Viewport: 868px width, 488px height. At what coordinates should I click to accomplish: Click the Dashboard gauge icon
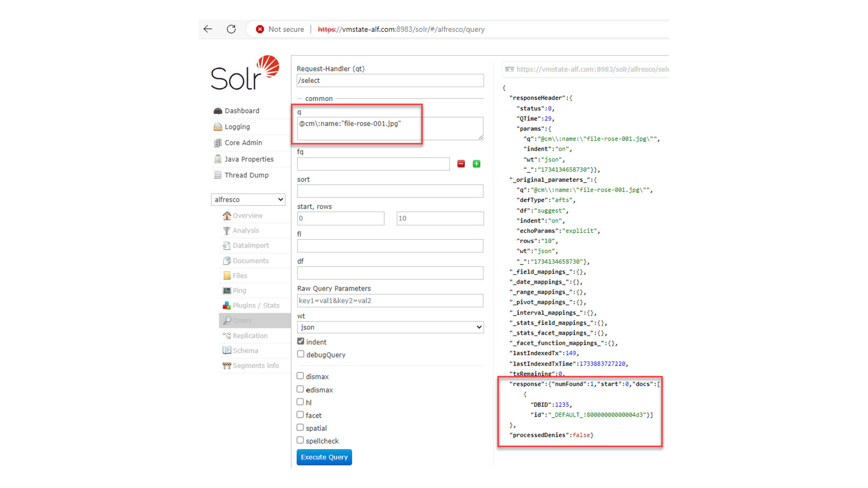[x=218, y=111]
